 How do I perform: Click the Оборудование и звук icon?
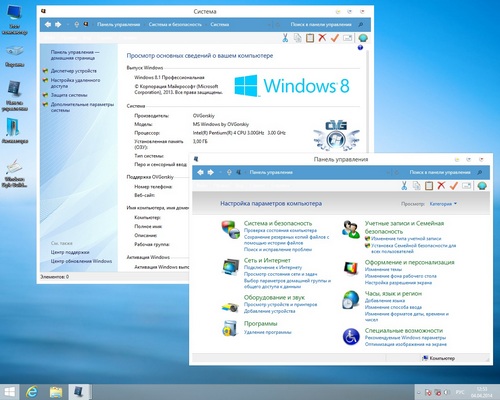230,307
